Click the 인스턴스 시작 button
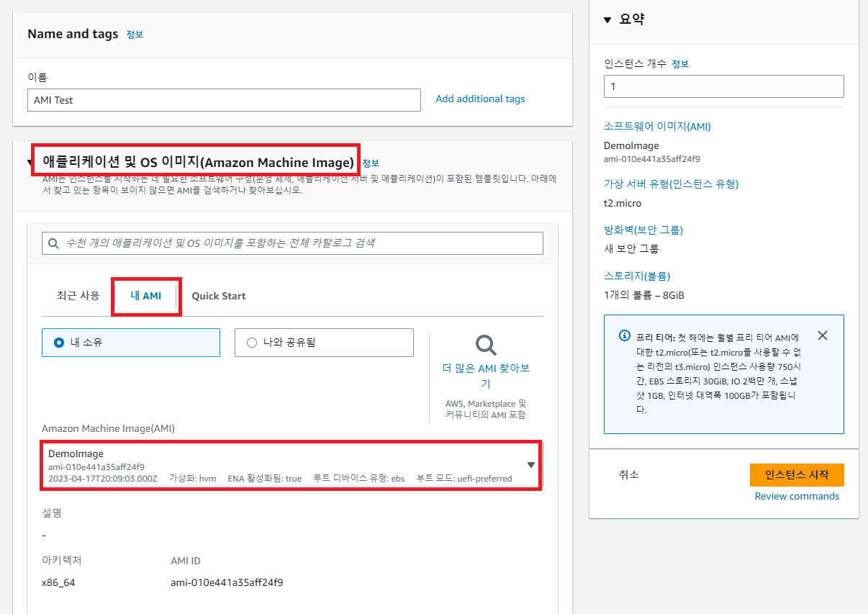This screenshot has height=614, width=868. pyautogui.click(x=797, y=475)
